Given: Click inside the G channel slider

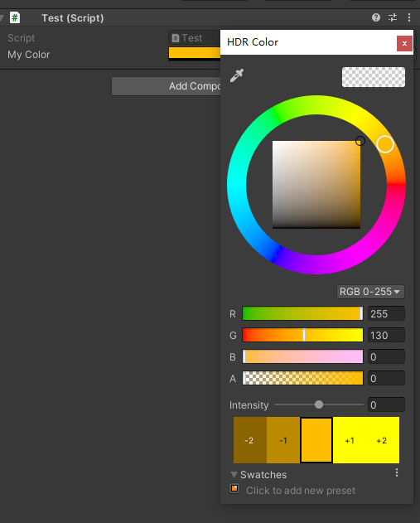Looking at the screenshot, I should point(302,335).
